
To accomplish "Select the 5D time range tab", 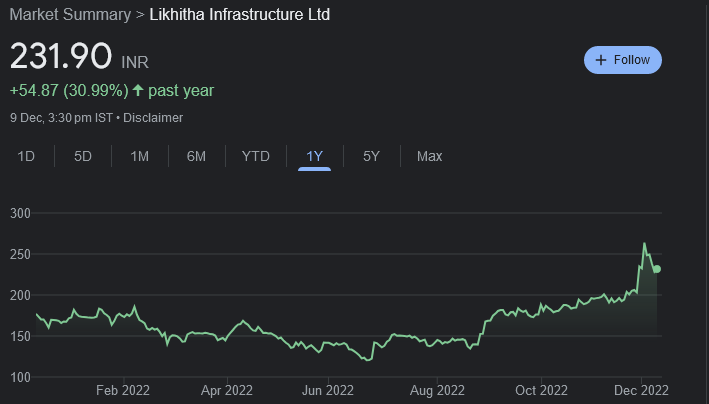I will (83, 156).
